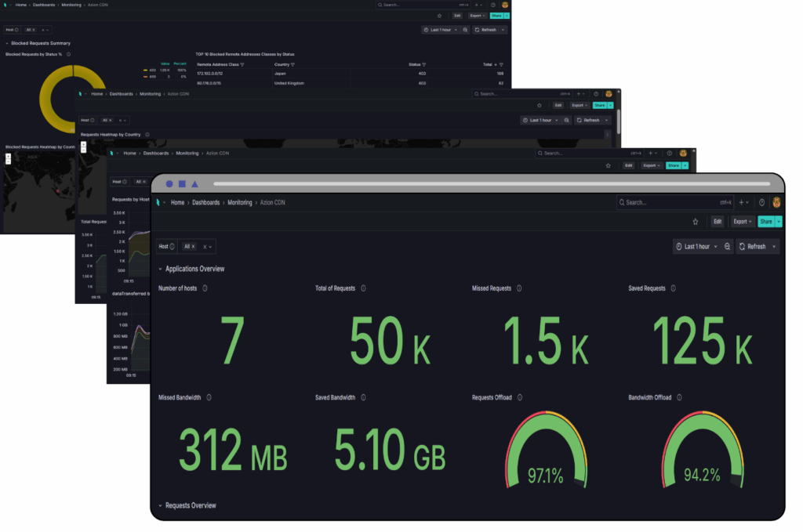Star the Azion CDN dashboard as favorite
This screenshot has height=532, width=803.
pyautogui.click(x=695, y=222)
